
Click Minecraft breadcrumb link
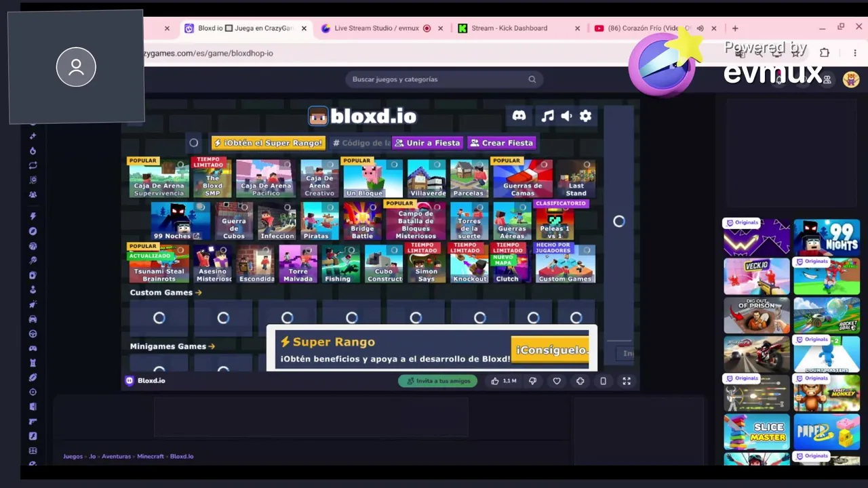(x=151, y=457)
